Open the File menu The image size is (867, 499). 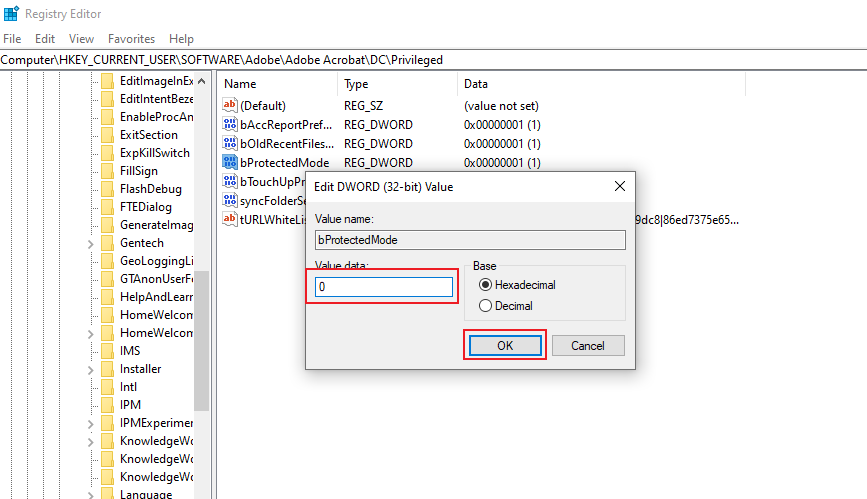point(12,39)
